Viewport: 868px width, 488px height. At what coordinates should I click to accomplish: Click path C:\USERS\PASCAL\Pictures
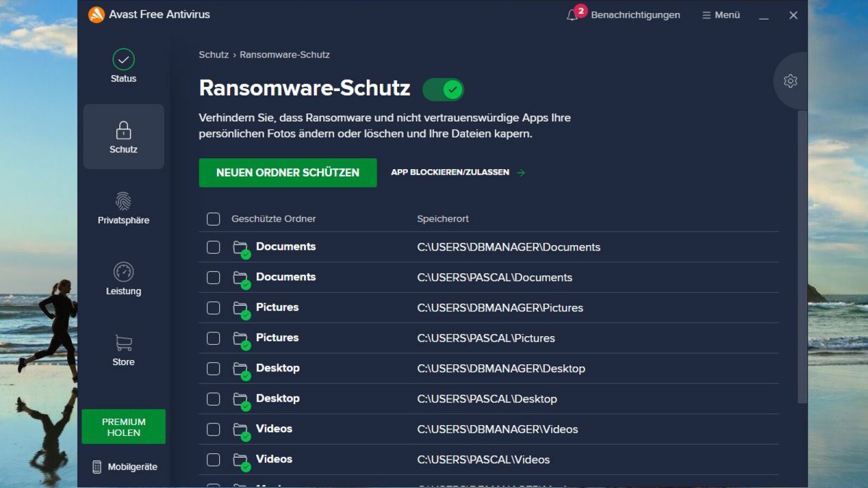pyautogui.click(x=486, y=338)
